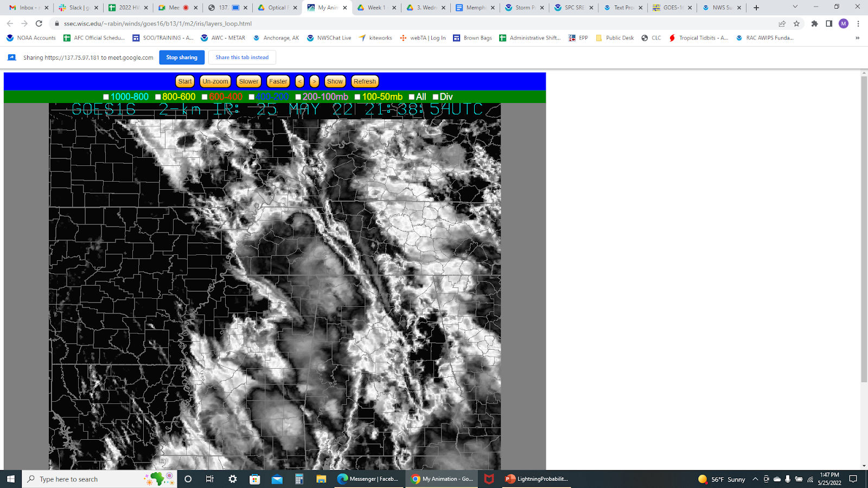
Task: Click the Un-zoom button
Action: tap(215, 81)
